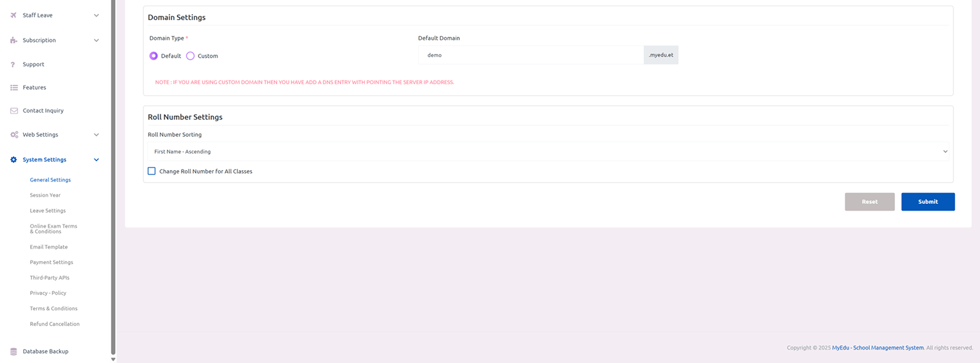
Task: Click the Features list icon
Action: 14,88
